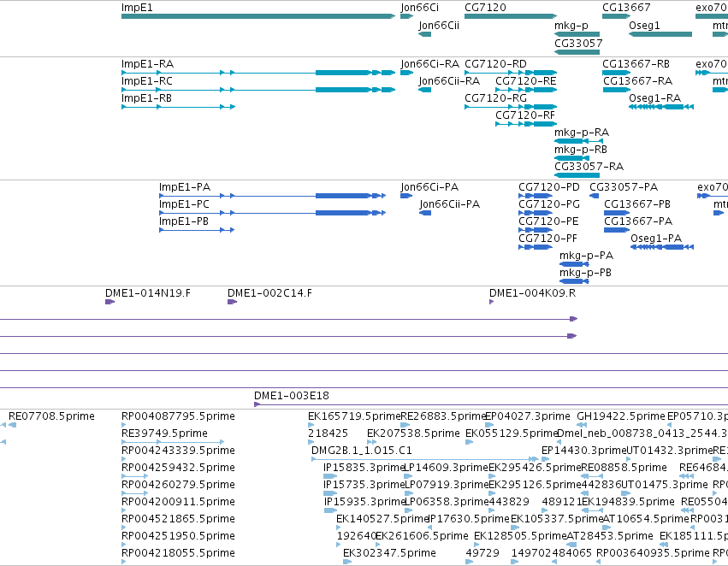The width and height of the screenshot is (728, 566).
Task: Click the ImpE1-RA transcript label
Action: coord(148,63)
